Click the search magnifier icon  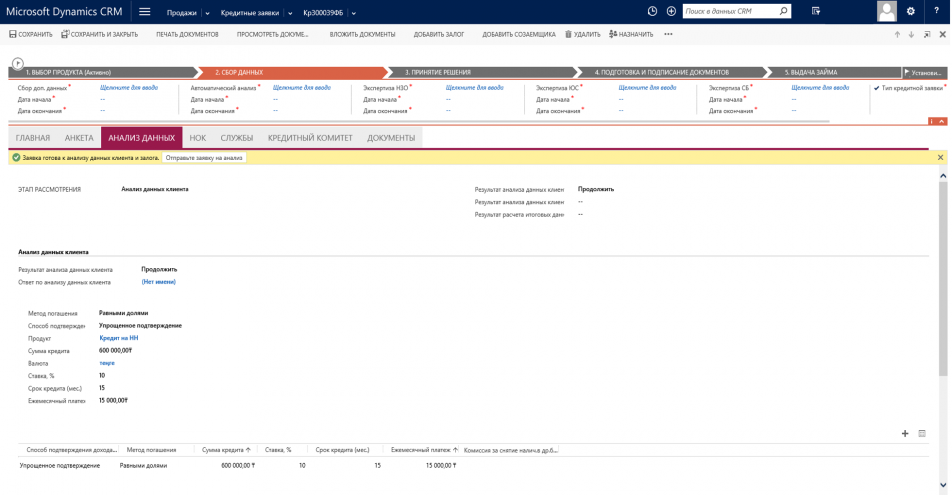(x=783, y=12)
